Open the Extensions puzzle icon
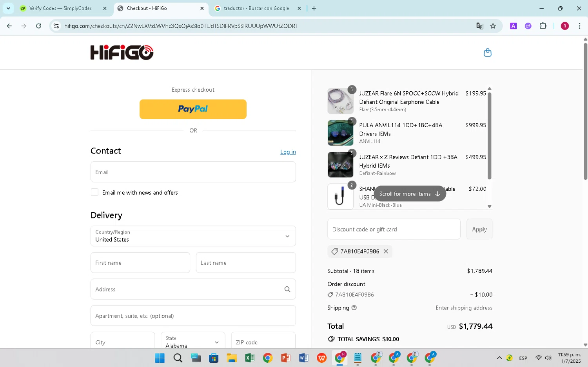Image resolution: width=588 pixels, height=367 pixels. pyautogui.click(x=543, y=26)
